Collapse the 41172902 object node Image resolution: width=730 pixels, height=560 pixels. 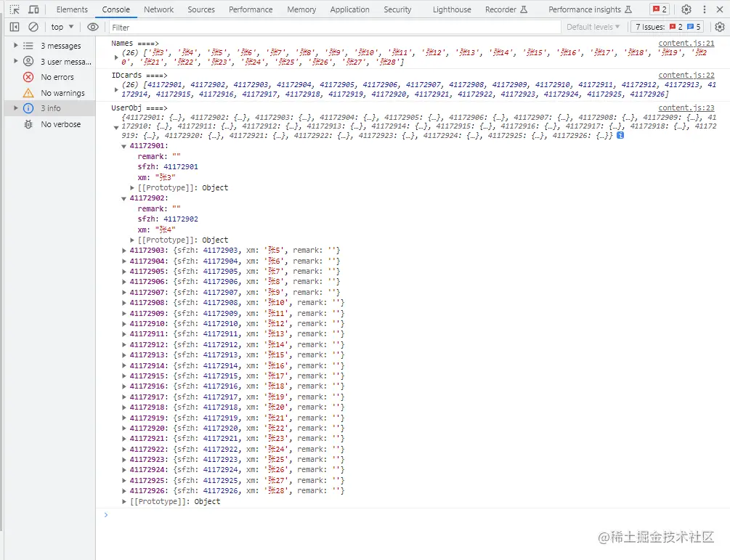point(123,198)
